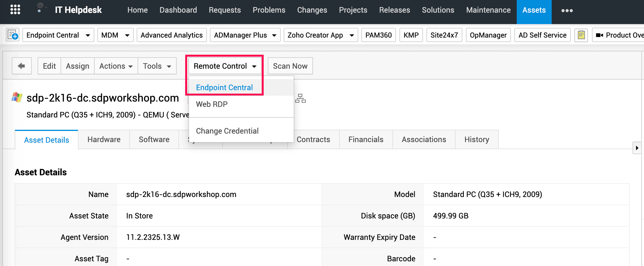Screen dimensions: 644x266
Task: Click the Windows logo beside sdp-2k16-dc
Action: [17, 97]
